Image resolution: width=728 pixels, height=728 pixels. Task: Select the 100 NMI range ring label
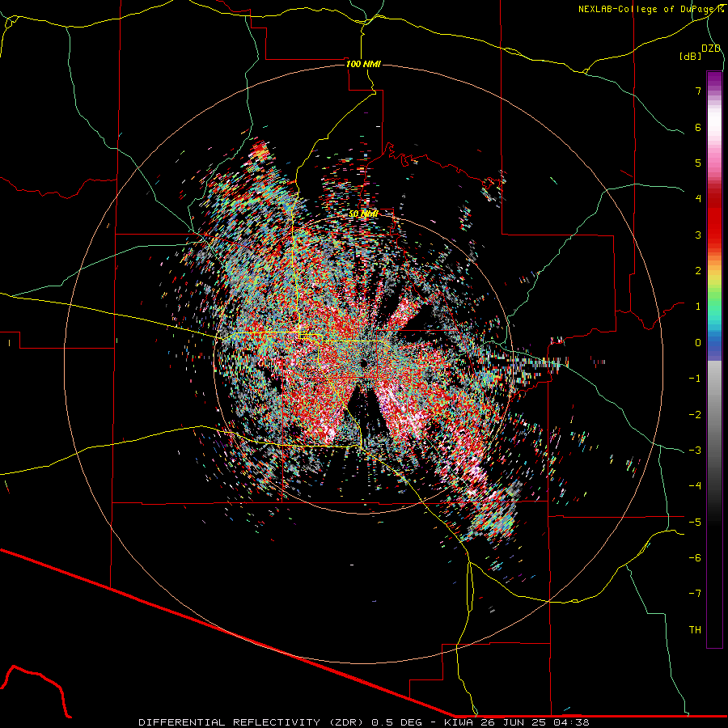coord(363,64)
